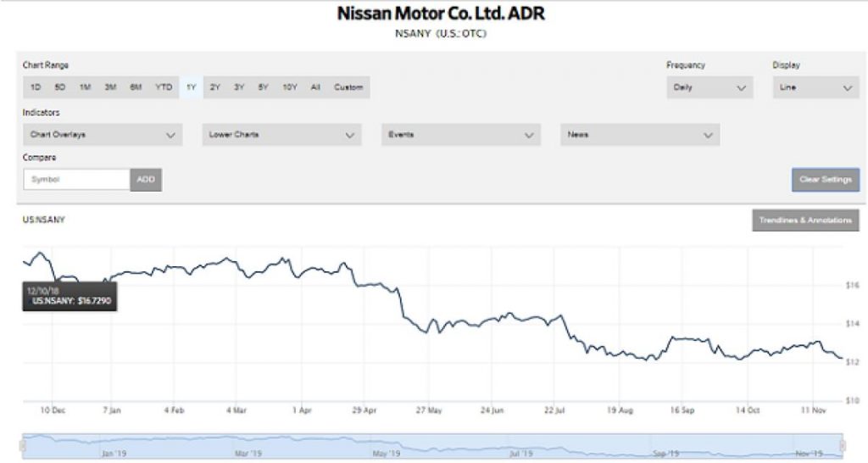Select the 3Y chart range
This screenshot has width=868, height=463.
238,87
